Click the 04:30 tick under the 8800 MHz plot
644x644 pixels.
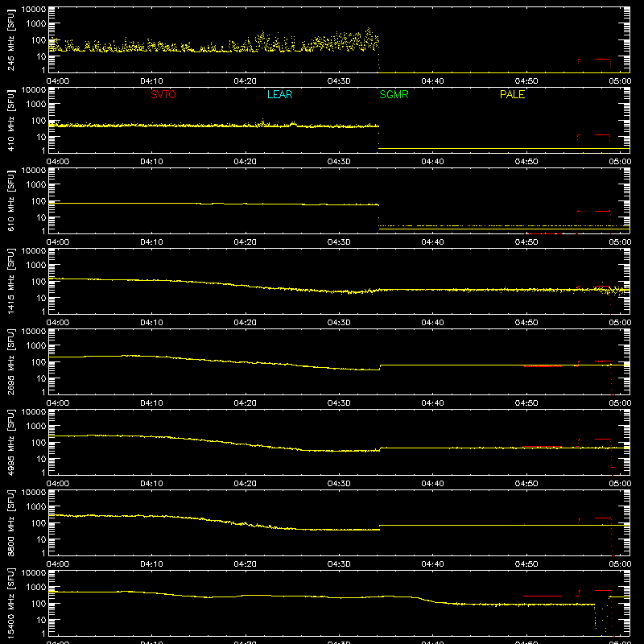pyautogui.click(x=339, y=564)
